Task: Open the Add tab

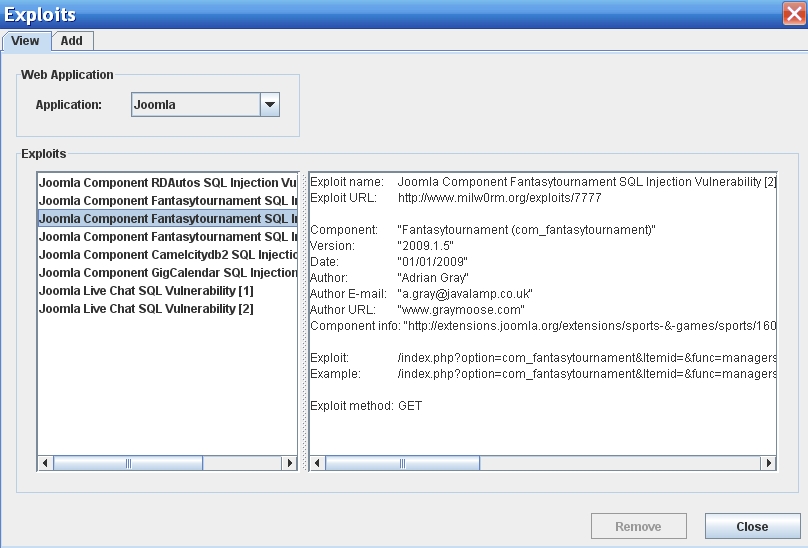Action: coord(72,41)
